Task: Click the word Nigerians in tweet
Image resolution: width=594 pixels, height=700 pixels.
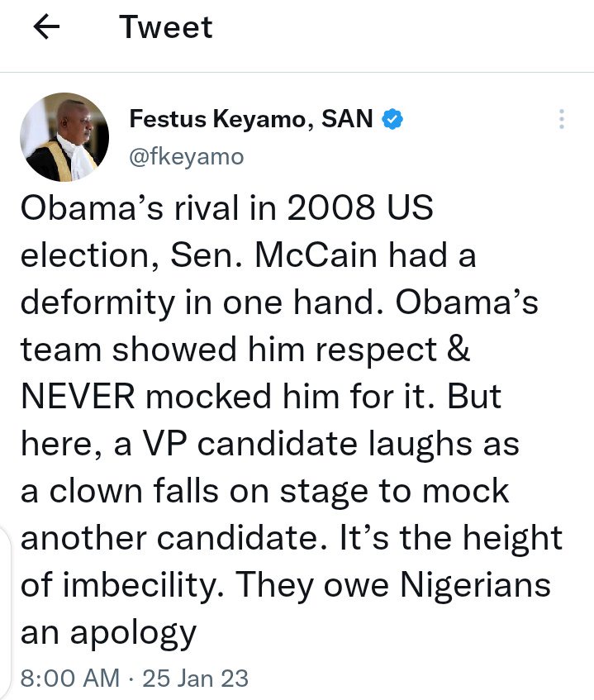Action: pos(475,584)
